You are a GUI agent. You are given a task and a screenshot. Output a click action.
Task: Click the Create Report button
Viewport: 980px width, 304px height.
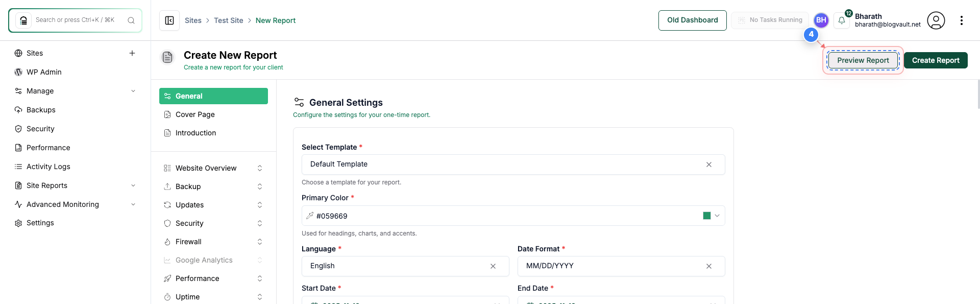tap(936, 60)
